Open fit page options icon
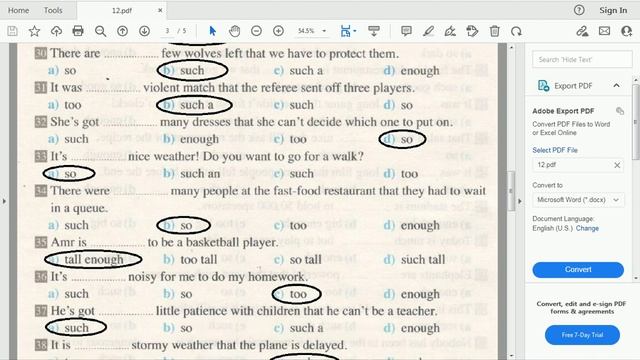Viewport: 640px width, 360px height. coord(348,31)
